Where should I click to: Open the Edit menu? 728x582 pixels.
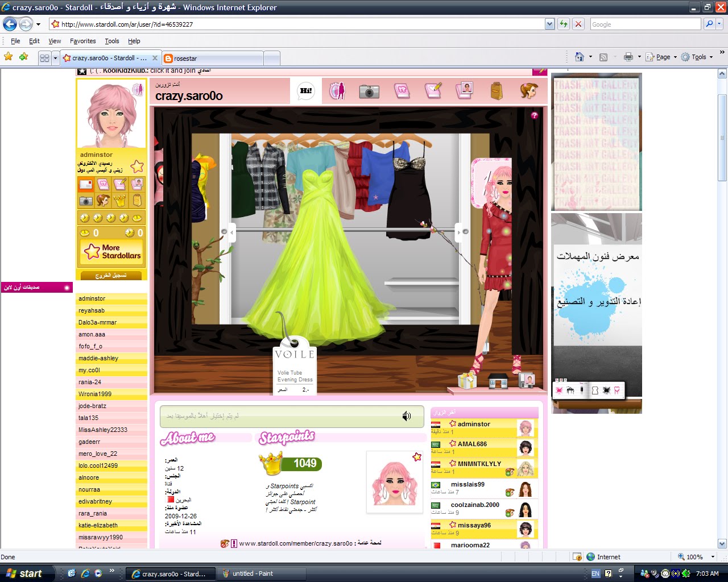point(34,41)
